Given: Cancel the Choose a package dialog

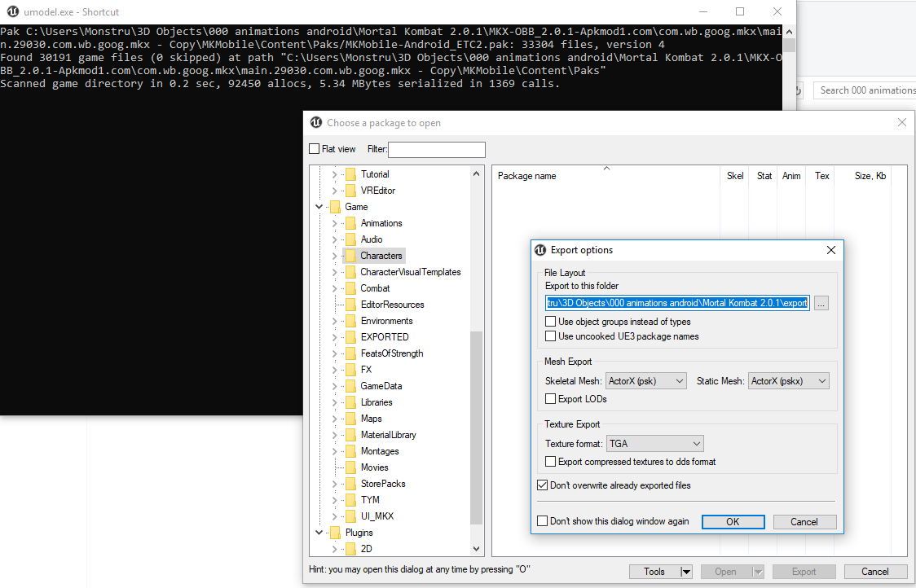Looking at the screenshot, I should (874, 572).
